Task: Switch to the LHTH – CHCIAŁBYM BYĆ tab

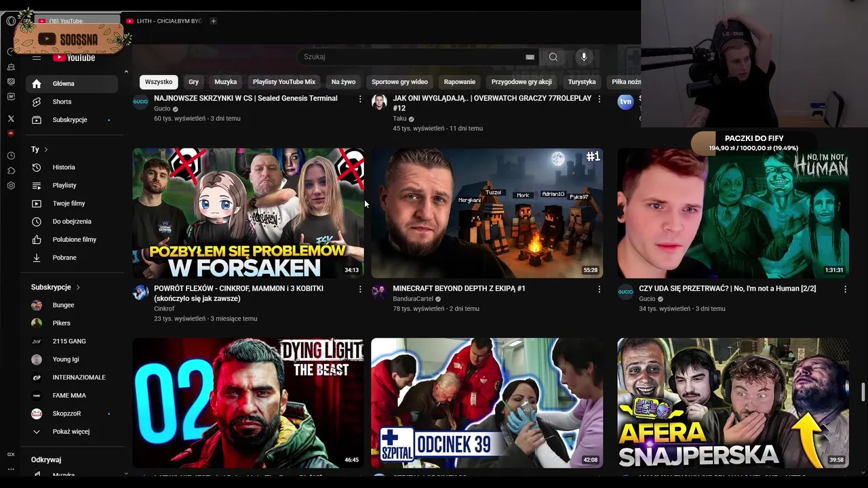Action: (x=163, y=21)
